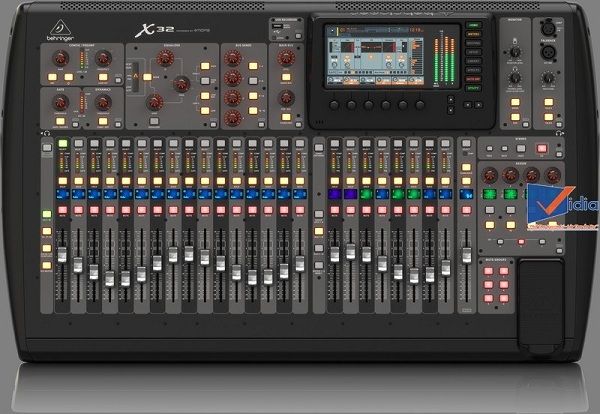Click the Equalizer Mode button beside the band display
The width and height of the screenshot is (600, 414).
coord(147,77)
